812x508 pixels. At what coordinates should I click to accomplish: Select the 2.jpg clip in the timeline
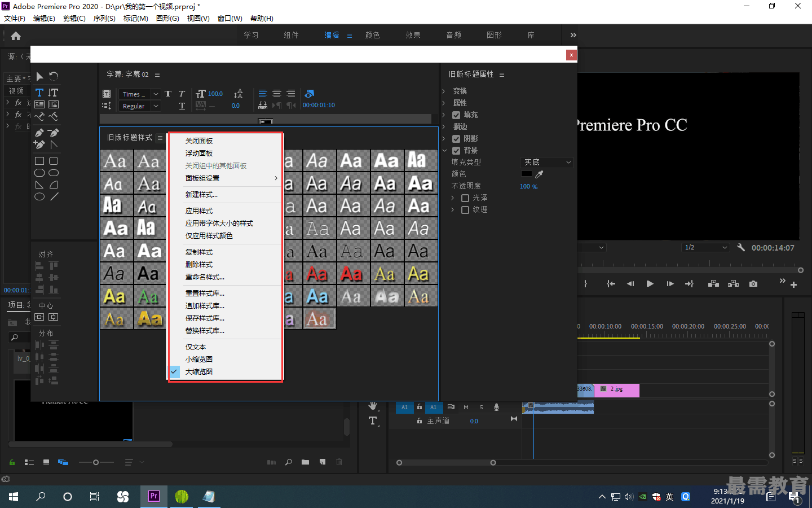point(617,390)
